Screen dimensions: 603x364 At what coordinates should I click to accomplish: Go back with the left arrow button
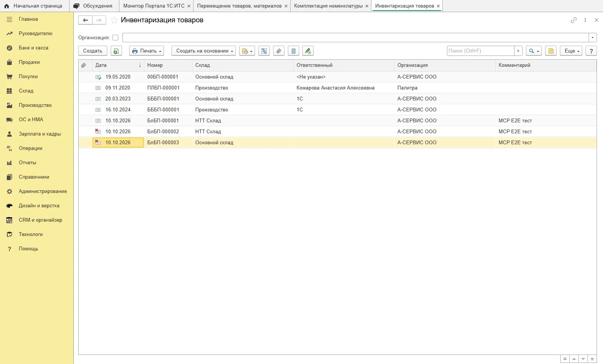pyautogui.click(x=85, y=20)
